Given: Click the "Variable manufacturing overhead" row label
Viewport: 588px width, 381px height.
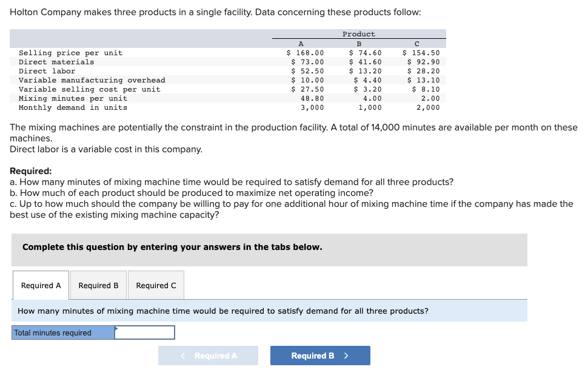Looking at the screenshot, I should [92, 80].
